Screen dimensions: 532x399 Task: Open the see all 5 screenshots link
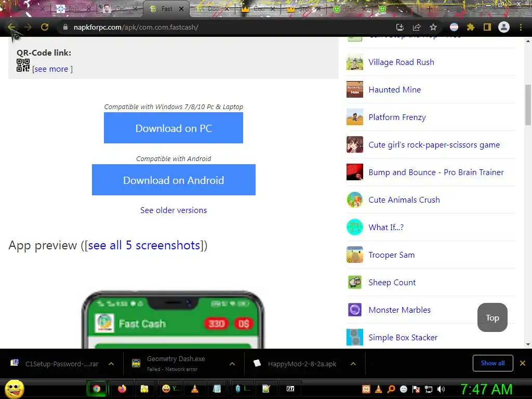(144, 245)
